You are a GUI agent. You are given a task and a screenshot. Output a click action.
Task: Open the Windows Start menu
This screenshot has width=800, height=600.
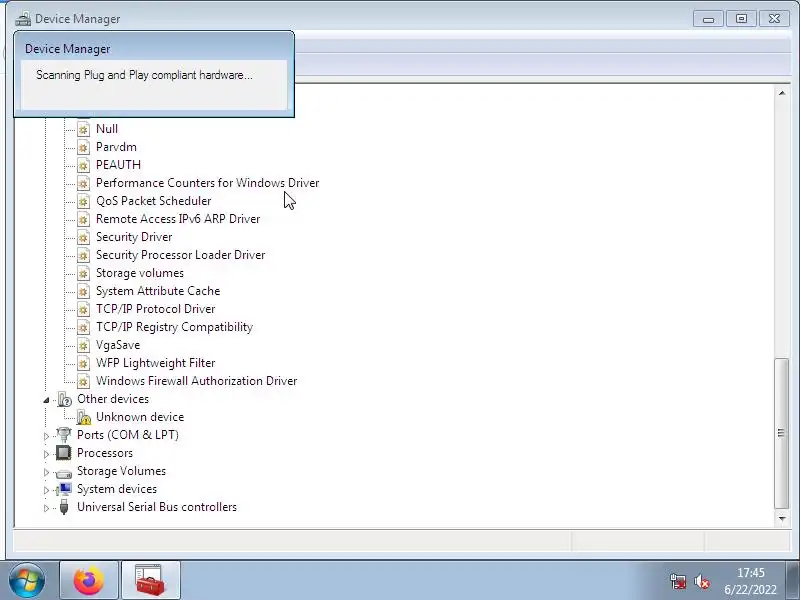[x=27, y=581]
